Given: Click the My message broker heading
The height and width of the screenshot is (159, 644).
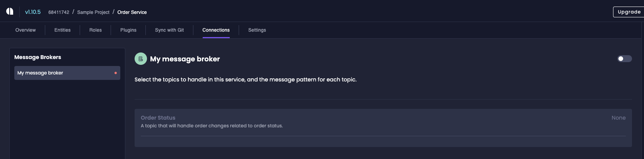Looking at the screenshot, I should coord(185,59).
